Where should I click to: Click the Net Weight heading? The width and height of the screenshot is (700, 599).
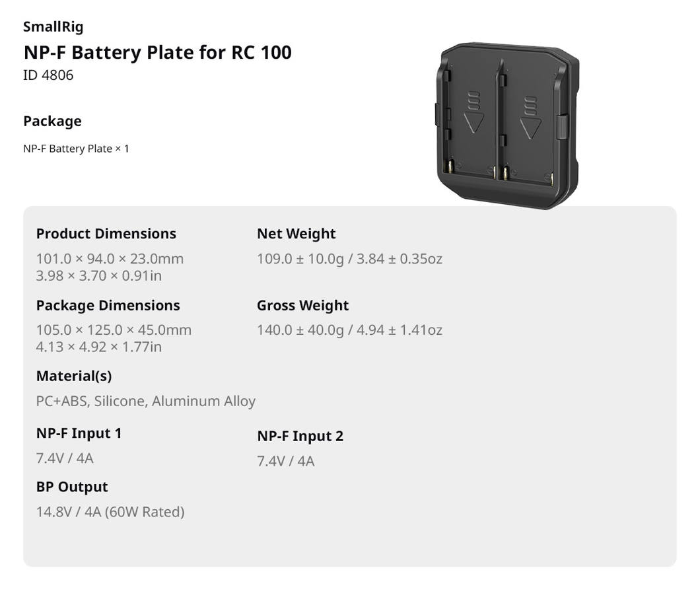click(x=296, y=234)
